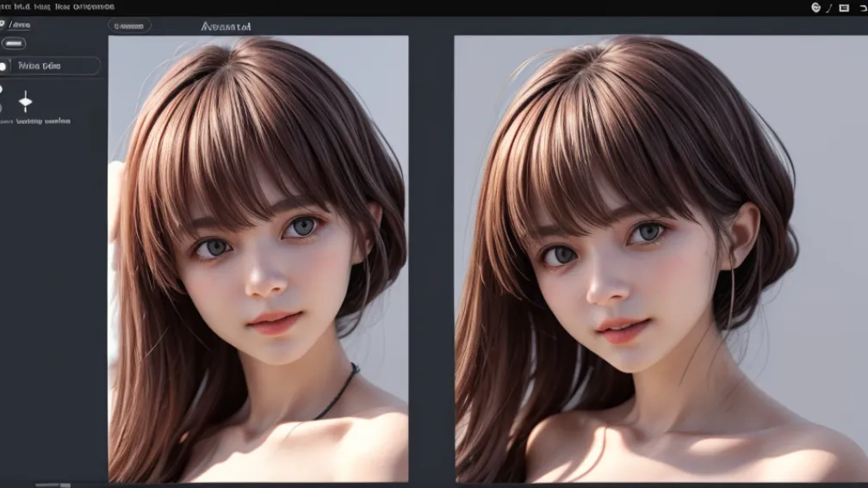Click the shield icon in the sidebar's top corner

[x=3, y=24]
